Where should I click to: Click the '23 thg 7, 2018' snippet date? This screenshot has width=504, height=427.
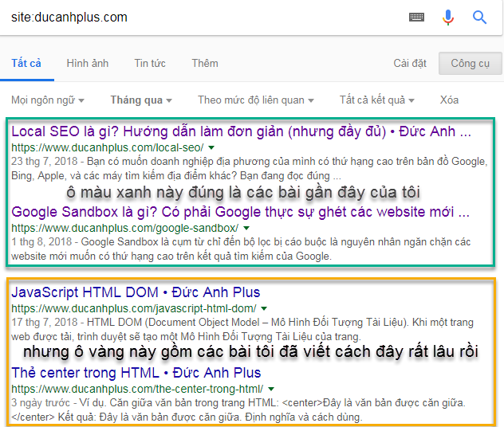(45, 162)
